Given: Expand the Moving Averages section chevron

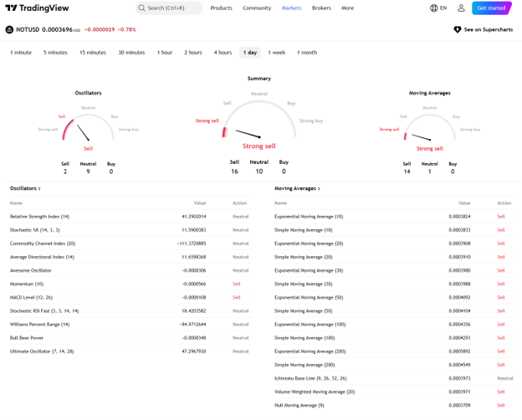Looking at the screenshot, I should (x=319, y=189).
